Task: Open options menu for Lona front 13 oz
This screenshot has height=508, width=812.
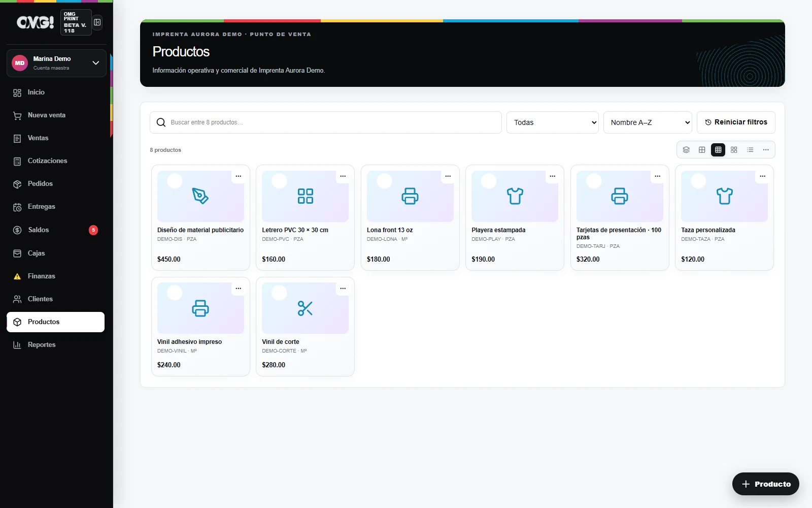Action: [448, 176]
